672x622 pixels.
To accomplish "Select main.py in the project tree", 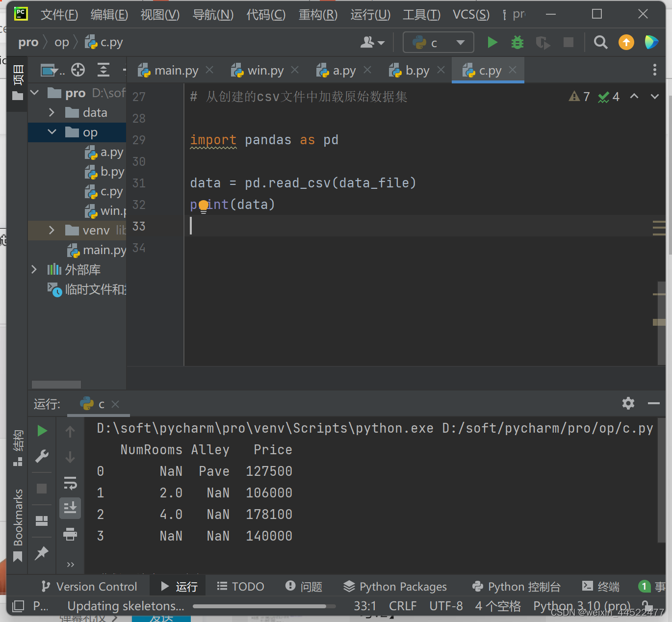I will tap(97, 250).
